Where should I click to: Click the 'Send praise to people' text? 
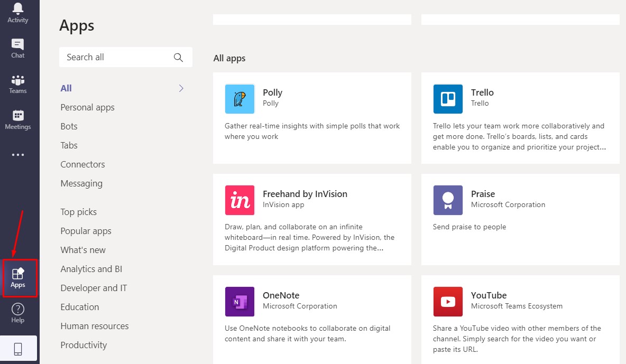[x=469, y=227]
